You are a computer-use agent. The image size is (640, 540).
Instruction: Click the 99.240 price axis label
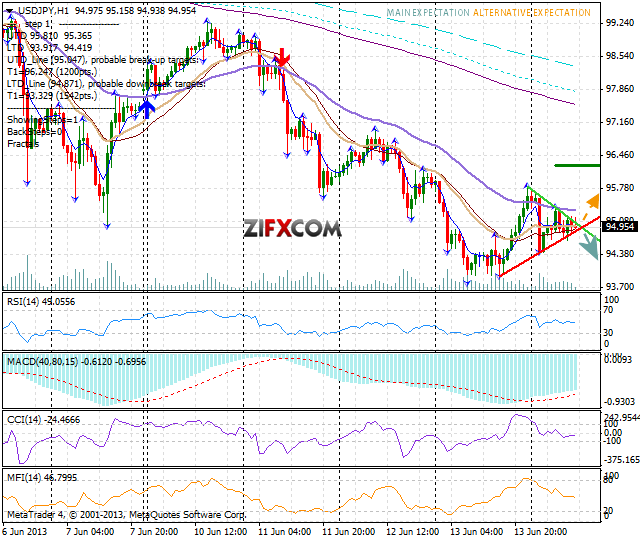(x=620, y=23)
